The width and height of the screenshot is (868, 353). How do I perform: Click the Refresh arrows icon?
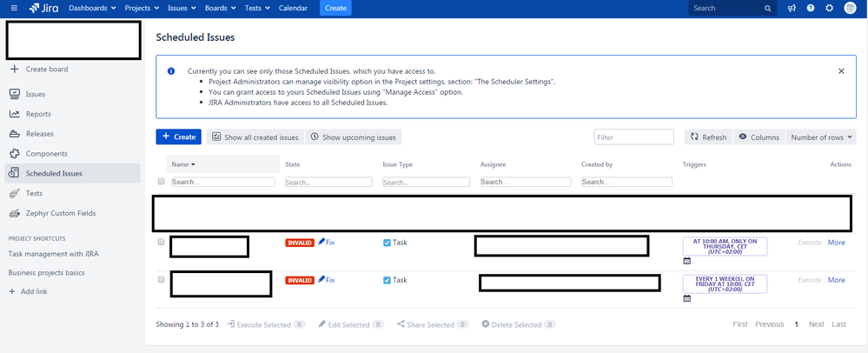click(x=695, y=137)
